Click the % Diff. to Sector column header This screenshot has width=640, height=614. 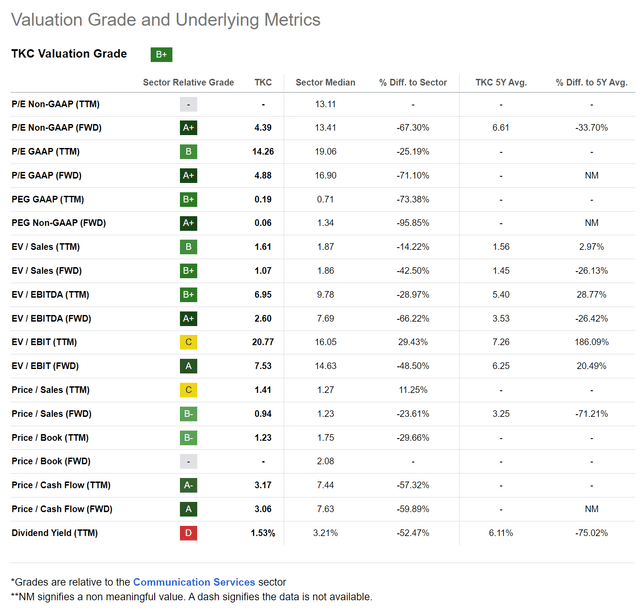pyautogui.click(x=413, y=82)
